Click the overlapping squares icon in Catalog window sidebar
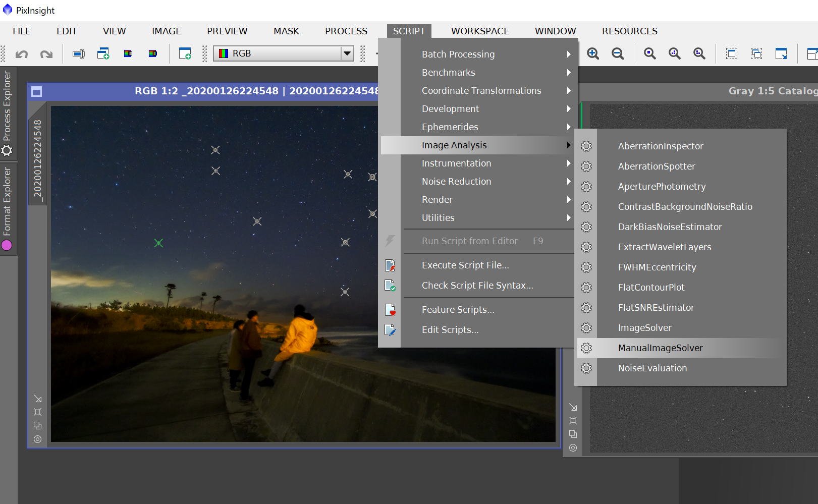 click(x=573, y=434)
